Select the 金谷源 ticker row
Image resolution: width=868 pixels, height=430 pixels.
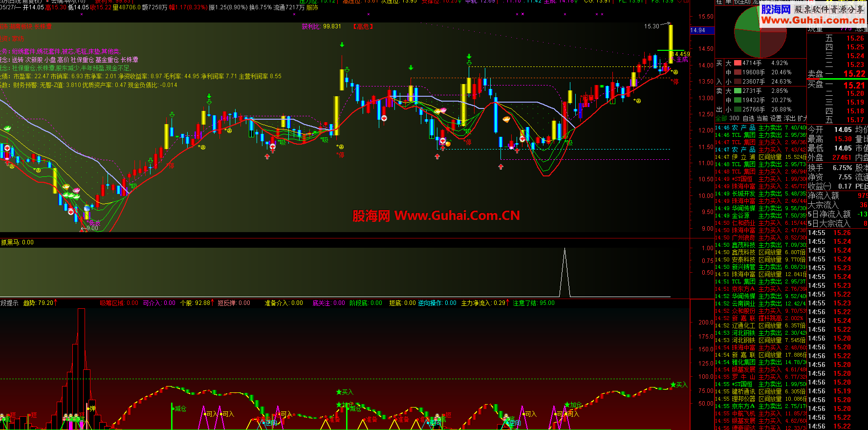760,215
